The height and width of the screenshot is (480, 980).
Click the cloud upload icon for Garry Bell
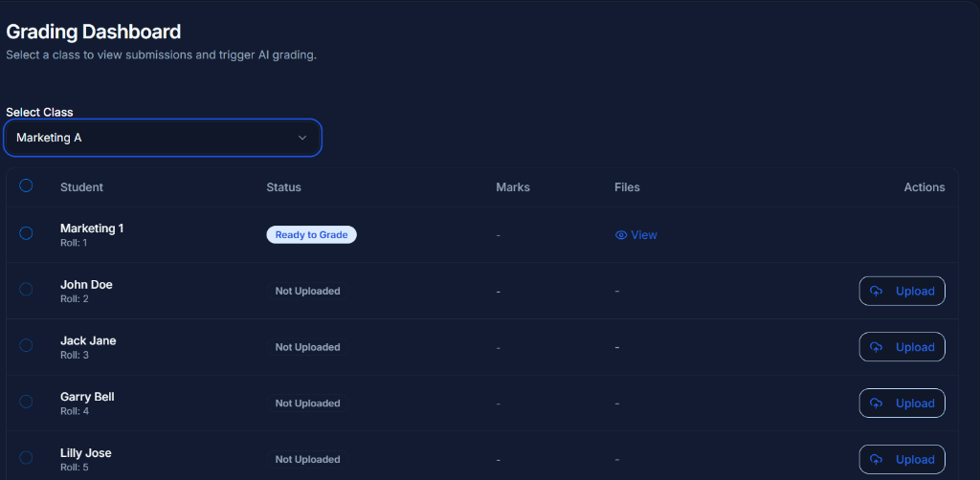(876, 404)
